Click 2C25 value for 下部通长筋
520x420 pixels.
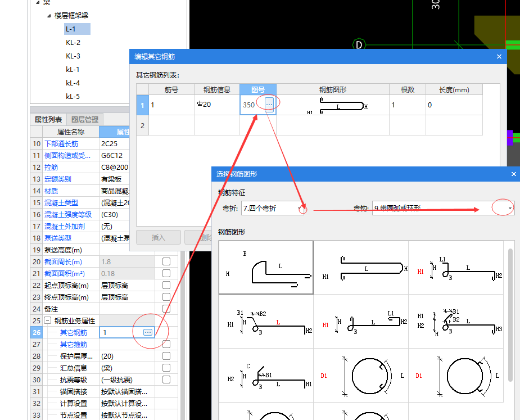[x=115, y=143]
